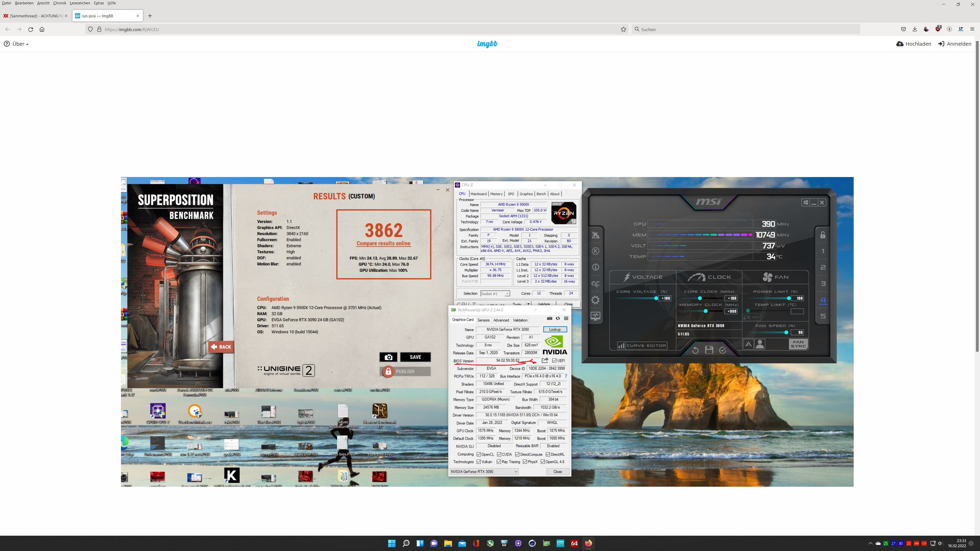The width and height of the screenshot is (980, 551).
Task: Open the uBlock Origin extension icon
Action: coord(938,29)
